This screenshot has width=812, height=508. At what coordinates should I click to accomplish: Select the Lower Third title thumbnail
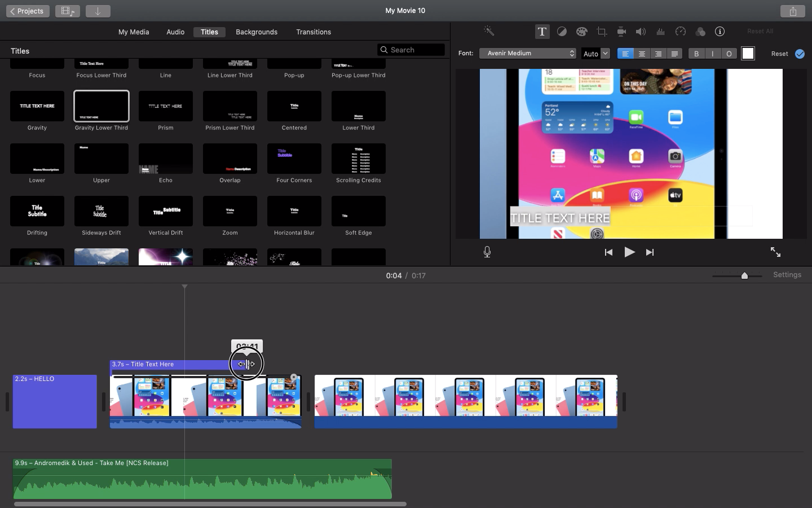359,106
